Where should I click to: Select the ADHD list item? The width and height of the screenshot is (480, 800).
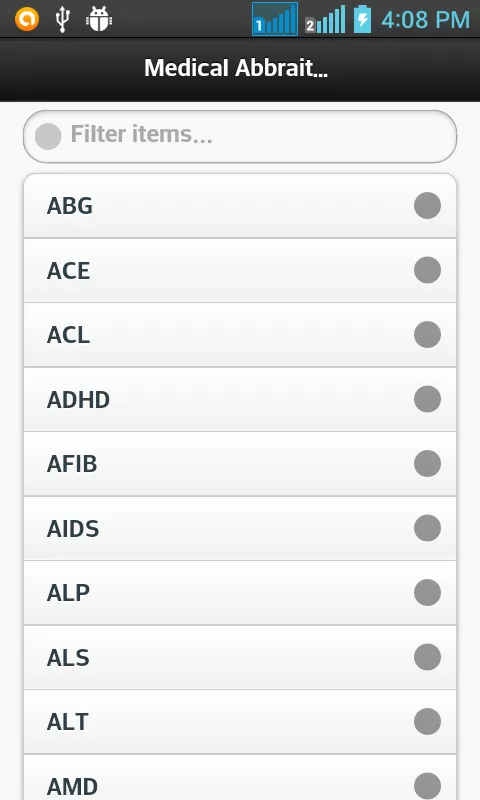coord(240,399)
